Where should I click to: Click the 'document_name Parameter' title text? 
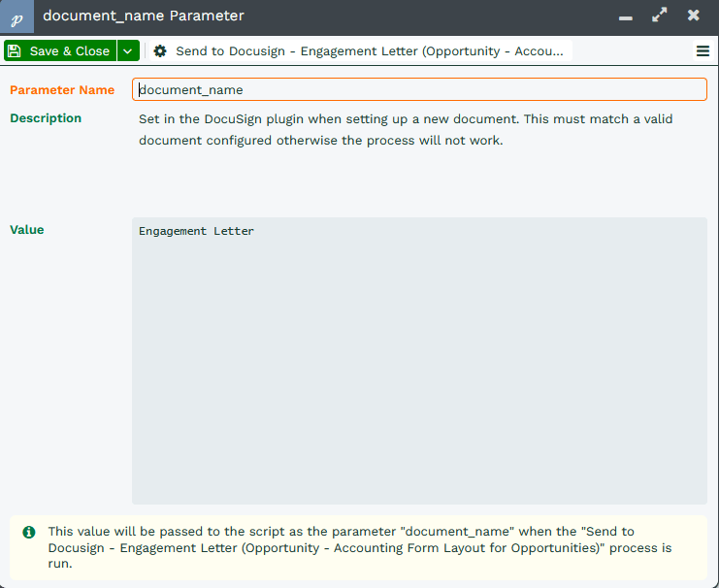(144, 16)
